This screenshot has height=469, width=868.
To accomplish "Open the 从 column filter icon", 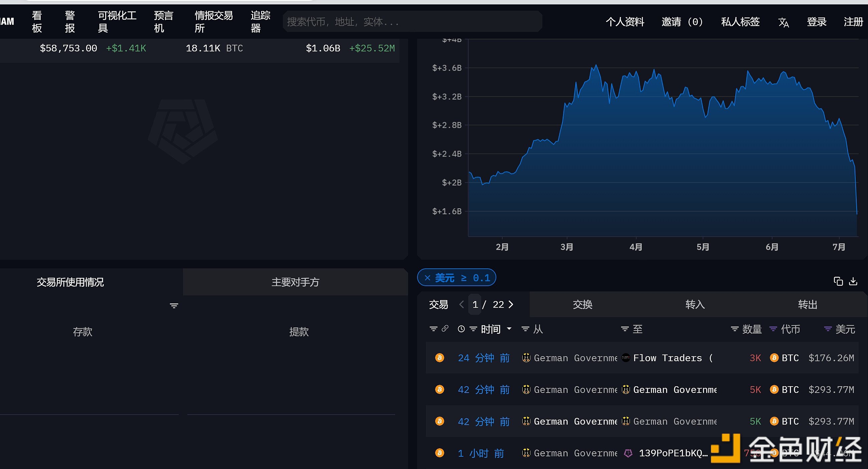I will click(x=525, y=329).
